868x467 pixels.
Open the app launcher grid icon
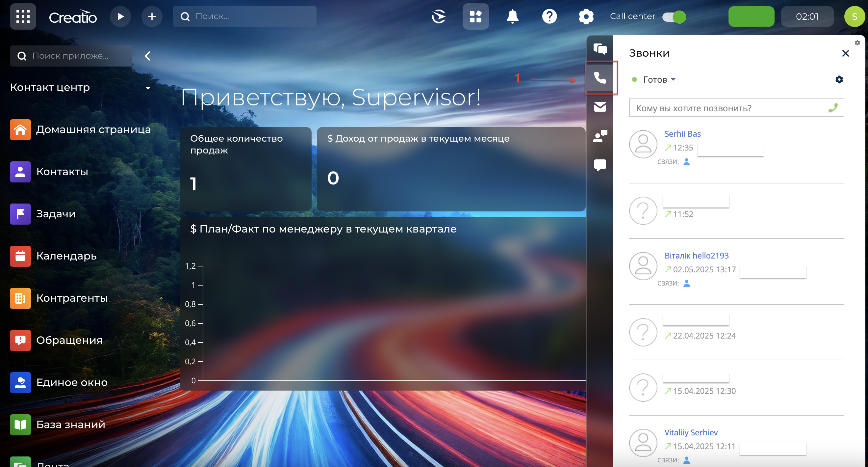23,16
